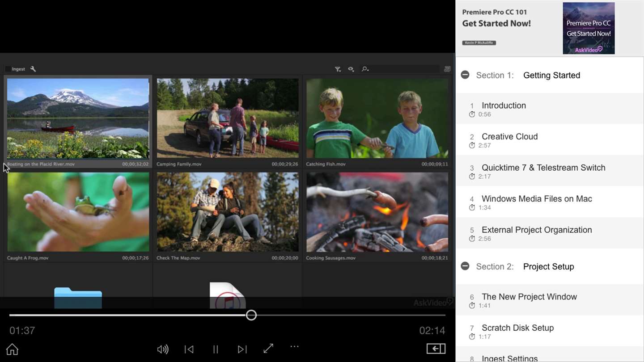644x362 pixels.
Task: Select lesson 7 Scratch Disk Setup
Action: 550,331
